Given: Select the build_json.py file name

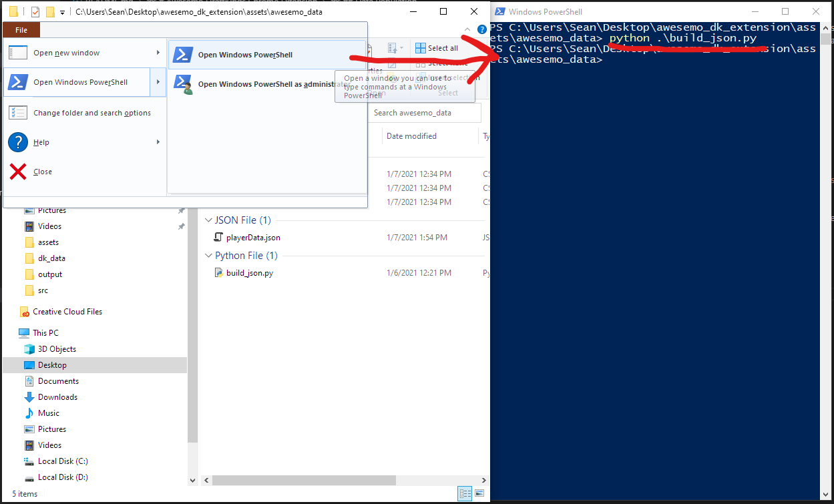Looking at the screenshot, I should click(x=249, y=273).
